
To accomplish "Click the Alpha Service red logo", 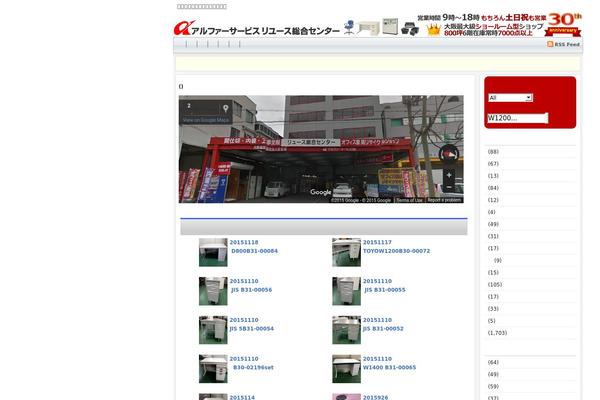I will [x=184, y=28].
